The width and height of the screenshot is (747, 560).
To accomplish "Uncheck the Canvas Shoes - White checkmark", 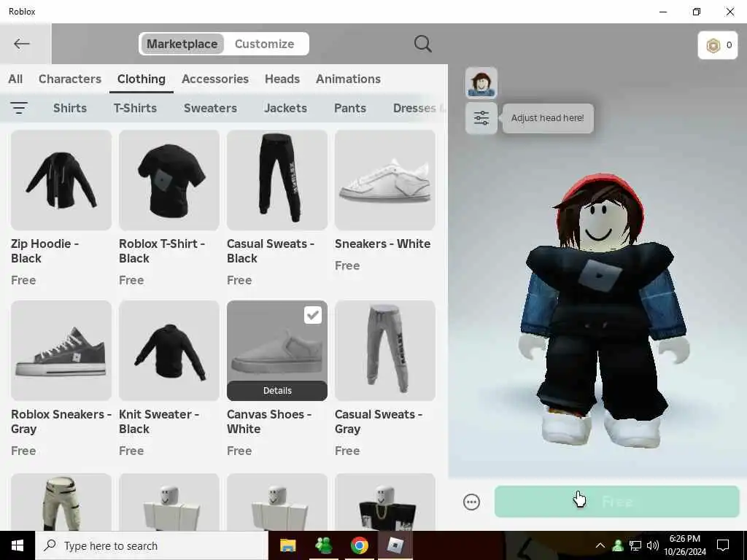I will click(x=313, y=315).
